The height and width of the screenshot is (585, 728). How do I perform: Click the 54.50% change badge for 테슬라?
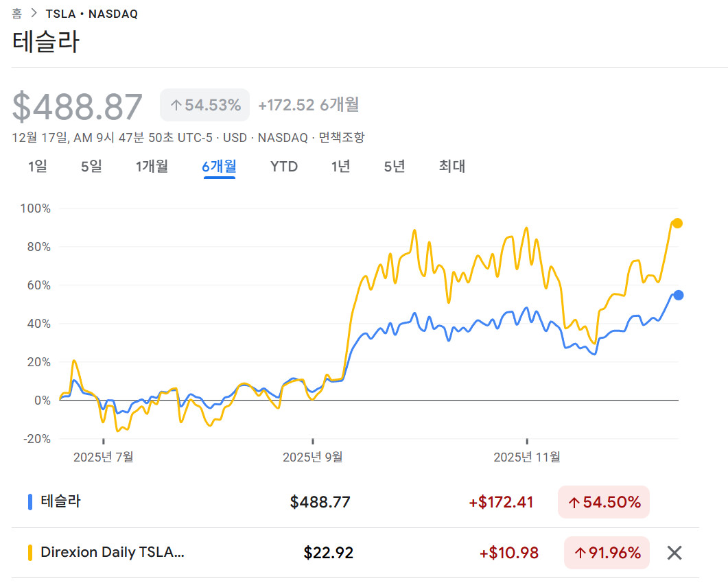point(603,502)
